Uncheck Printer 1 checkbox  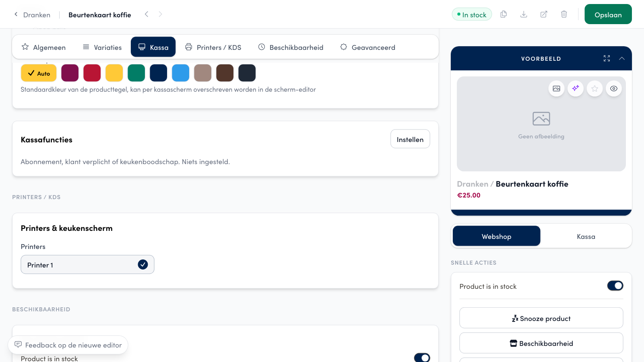[x=143, y=265]
